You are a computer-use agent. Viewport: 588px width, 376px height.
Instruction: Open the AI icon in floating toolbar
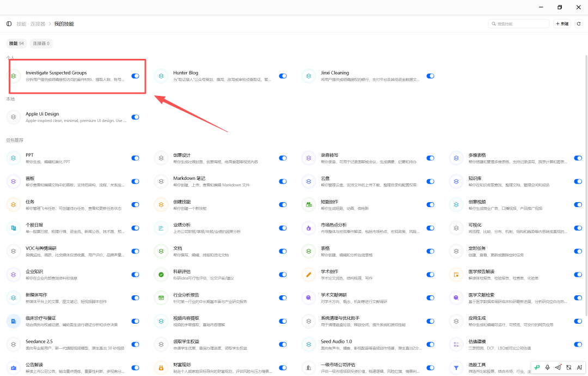click(x=579, y=367)
